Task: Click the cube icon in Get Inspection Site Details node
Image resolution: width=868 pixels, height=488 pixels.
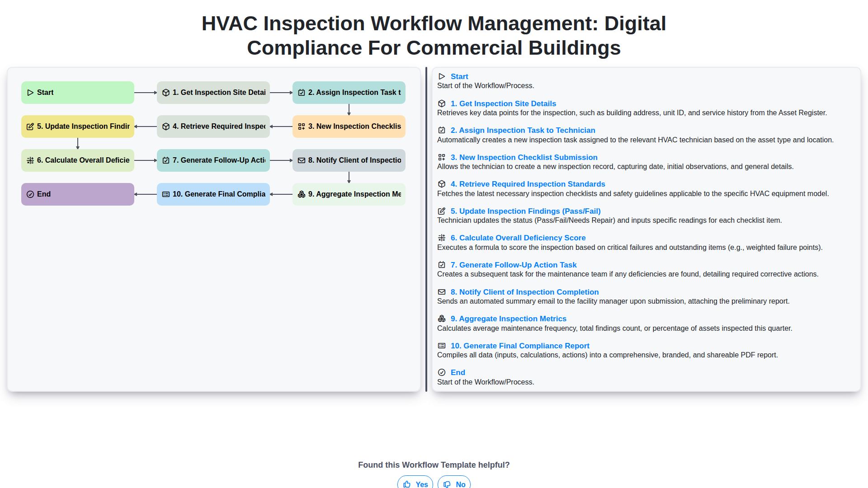Action: [x=166, y=93]
